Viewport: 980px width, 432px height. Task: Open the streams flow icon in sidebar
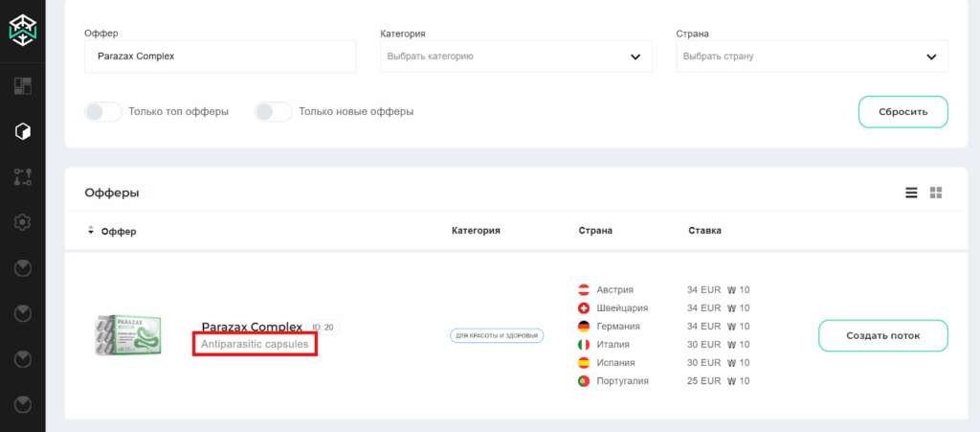pos(23,176)
